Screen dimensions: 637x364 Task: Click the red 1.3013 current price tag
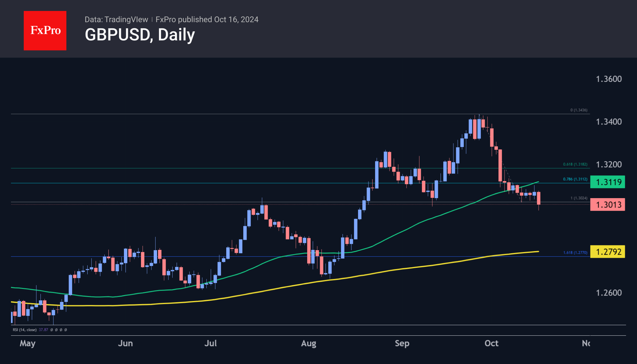[607, 205]
